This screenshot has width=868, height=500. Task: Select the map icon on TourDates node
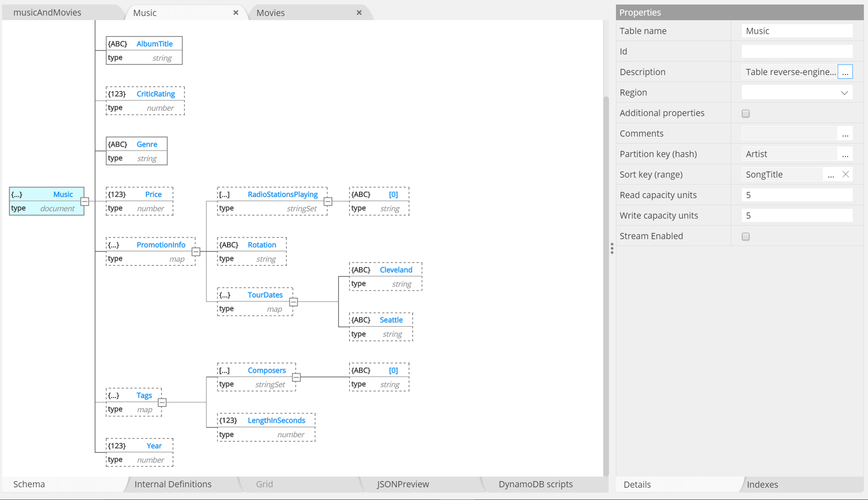224,295
